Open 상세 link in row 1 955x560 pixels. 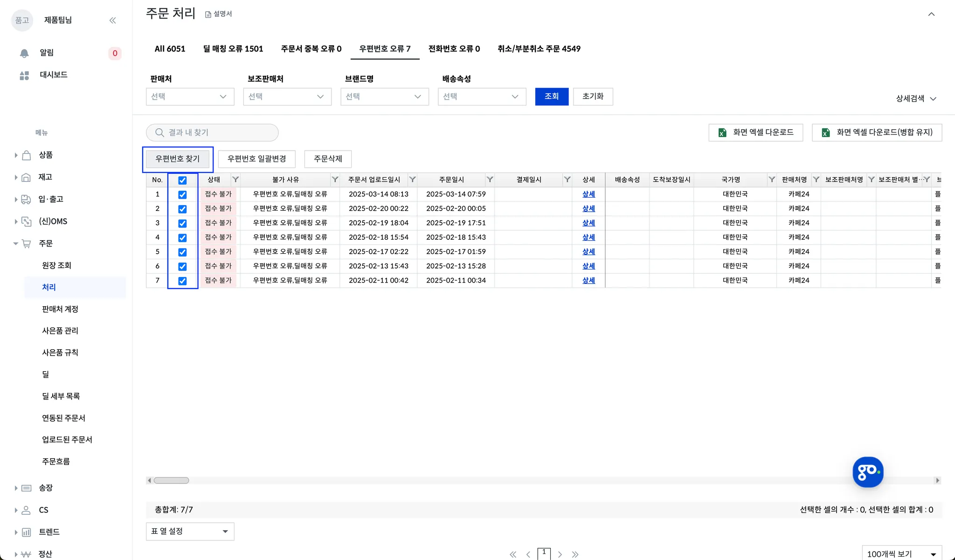[588, 194]
